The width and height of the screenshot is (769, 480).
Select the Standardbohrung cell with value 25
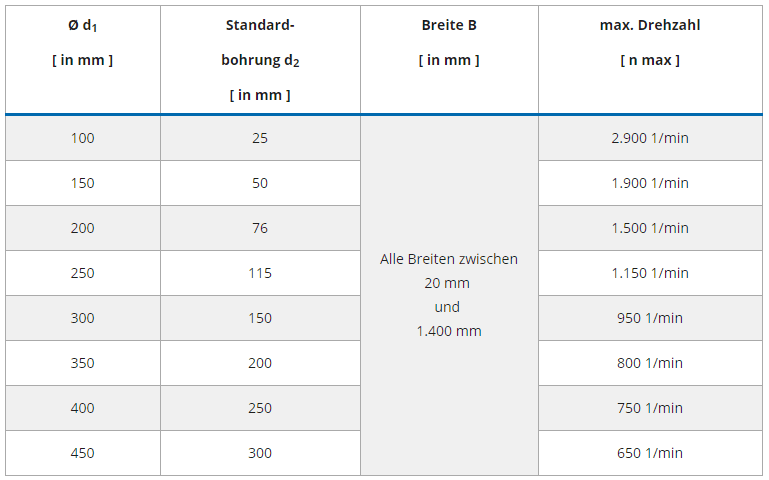[260, 138]
